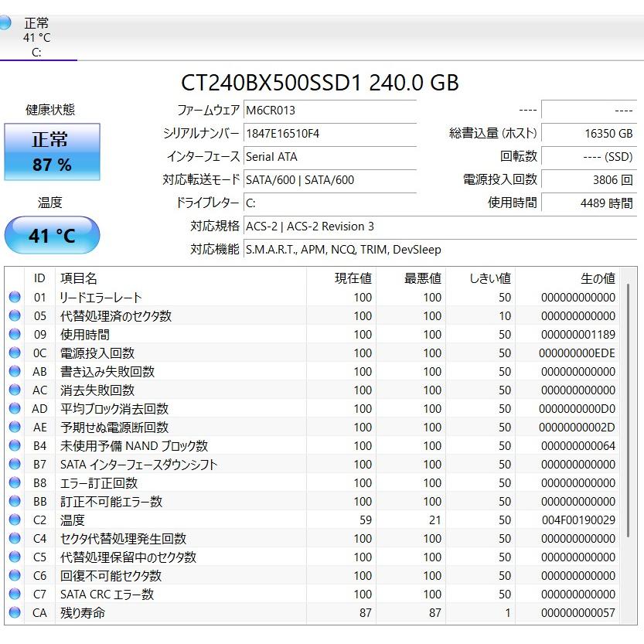The width and height of the screenshot is (644, 644).
Task: Click the 現在値 column header
Action: click(341, 278)
